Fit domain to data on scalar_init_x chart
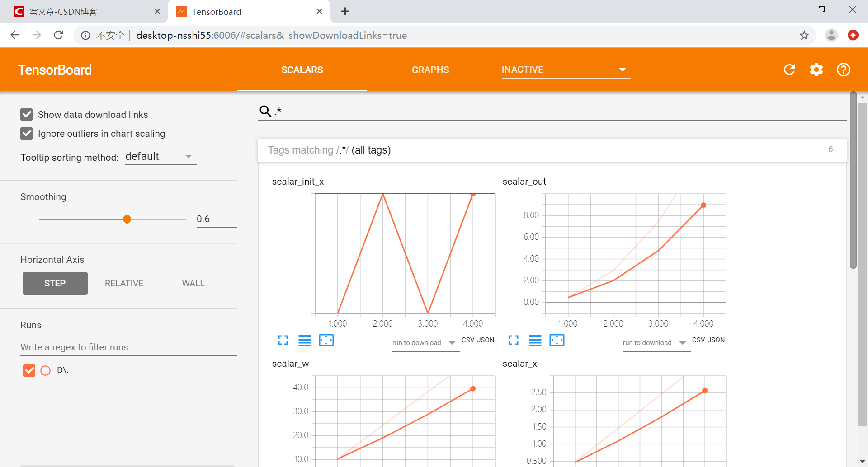This screenshot has width=868, height=467. 326,340
